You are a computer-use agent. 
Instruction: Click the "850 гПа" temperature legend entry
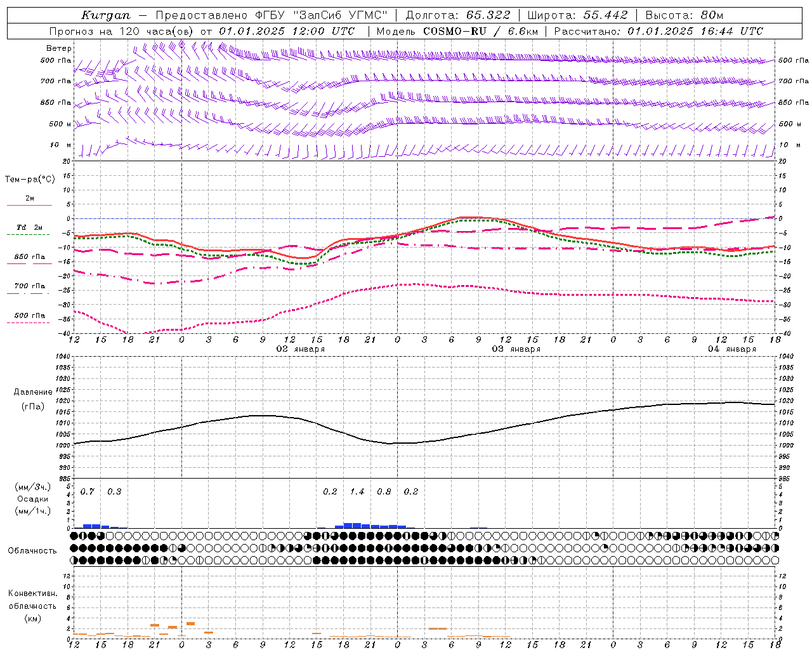[30, 257]
